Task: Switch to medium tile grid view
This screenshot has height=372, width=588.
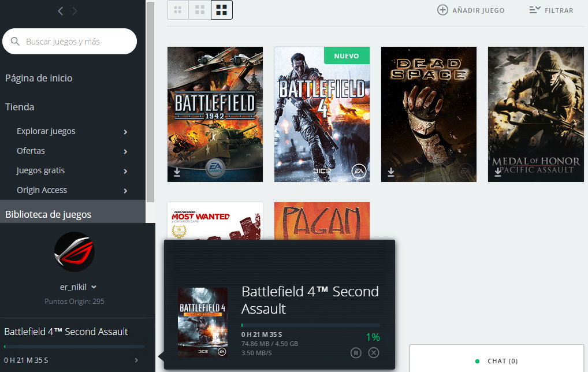Action: (x=200, y=10)
